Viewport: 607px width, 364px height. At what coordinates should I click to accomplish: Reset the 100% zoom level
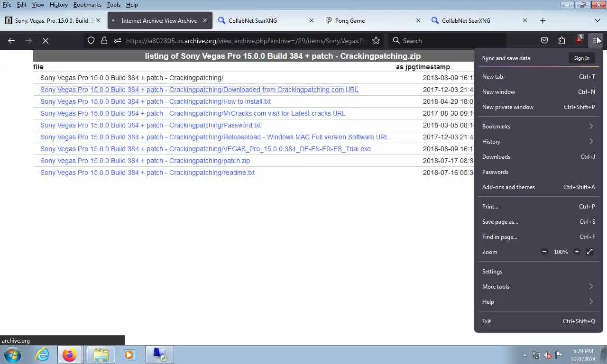coord(561,252)
